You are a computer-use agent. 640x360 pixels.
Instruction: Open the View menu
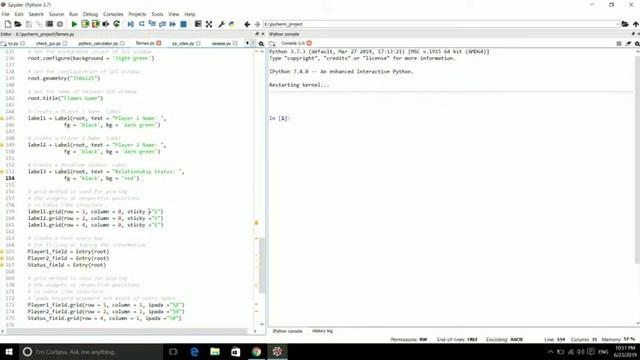click(x=173, y=14)
